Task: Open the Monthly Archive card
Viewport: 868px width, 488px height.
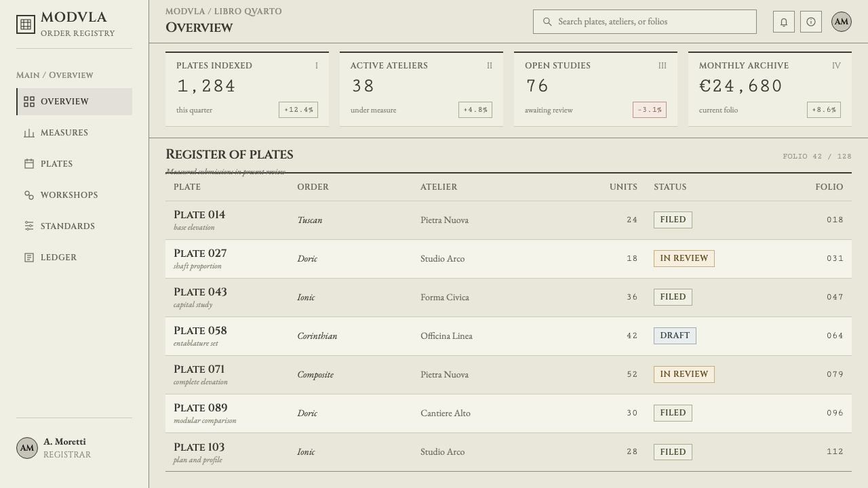Action: 770,89
